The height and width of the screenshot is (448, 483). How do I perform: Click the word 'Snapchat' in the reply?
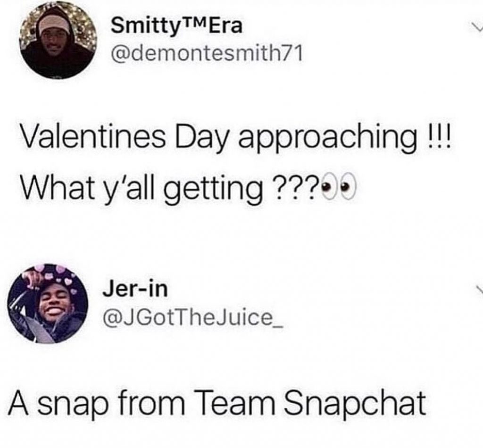point(354,402)
